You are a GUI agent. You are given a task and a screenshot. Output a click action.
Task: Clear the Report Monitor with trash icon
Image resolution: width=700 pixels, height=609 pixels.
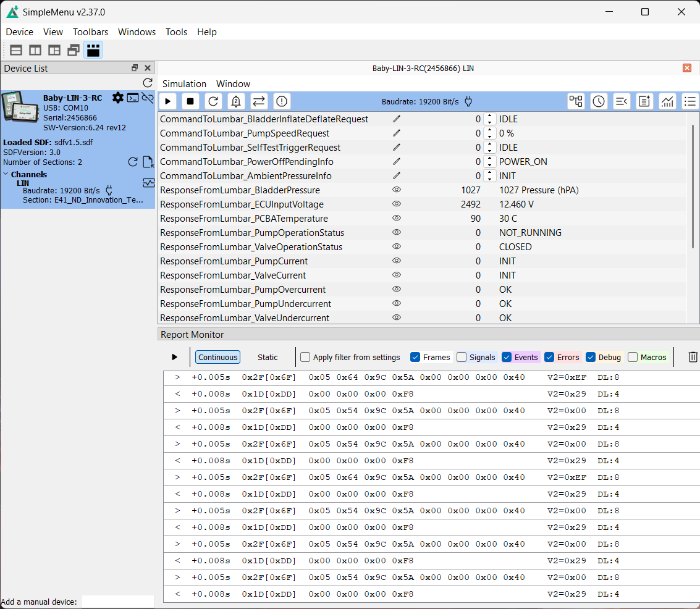coord(693,357)
